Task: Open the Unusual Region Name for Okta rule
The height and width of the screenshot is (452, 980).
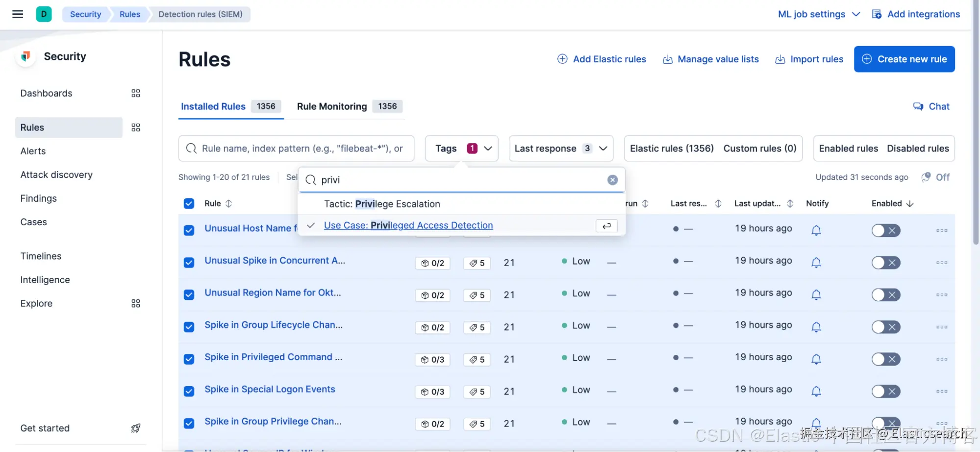Action: click(273, 293)
